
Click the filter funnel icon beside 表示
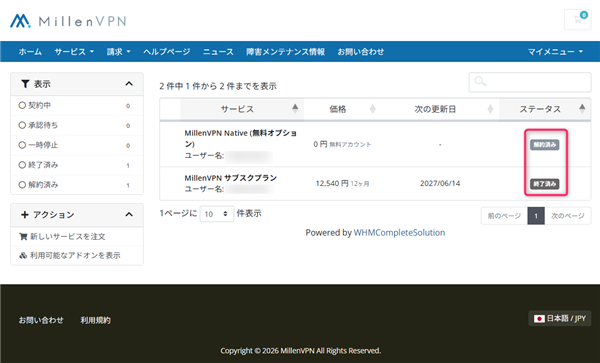click(25, 84)
